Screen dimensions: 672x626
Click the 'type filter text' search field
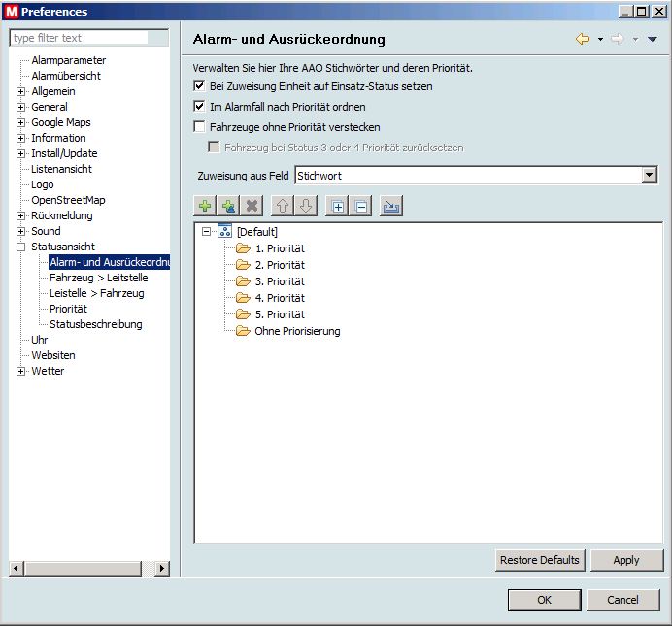click(x=80, y=38)
